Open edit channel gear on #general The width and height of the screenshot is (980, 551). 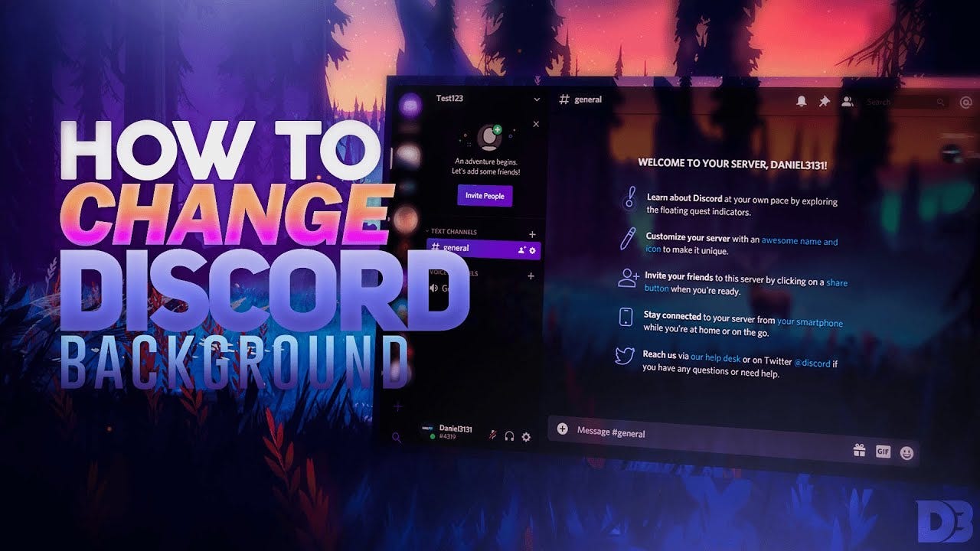533,251
